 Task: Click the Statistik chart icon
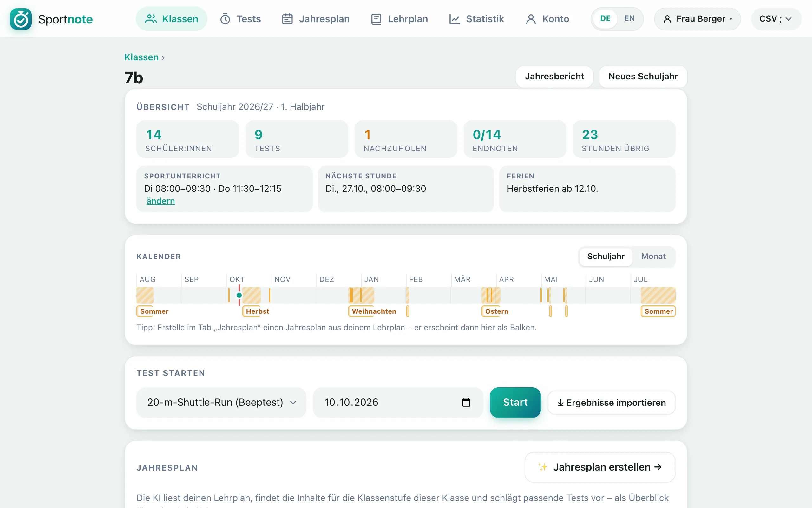454,19
